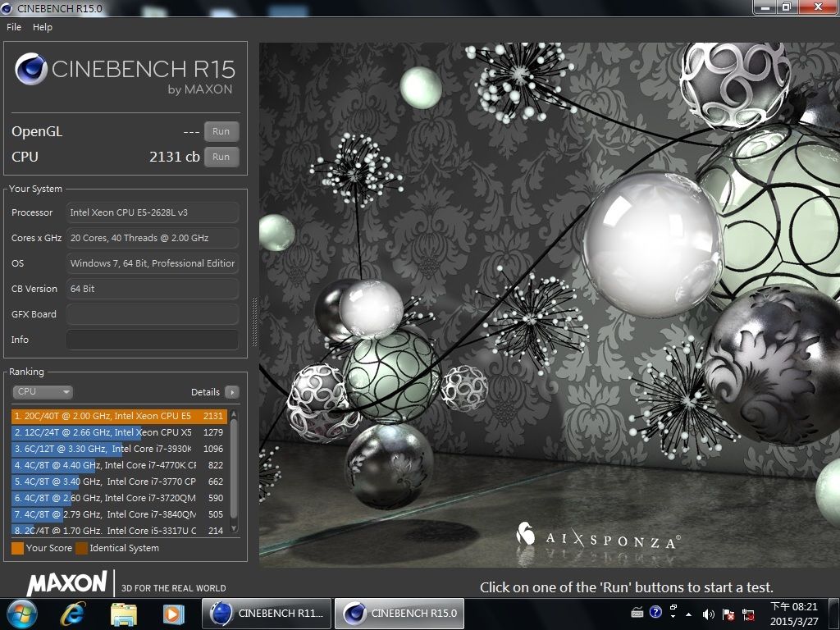Select ranking row 1 Intel Xeon CPU E5

tap(119, 416)
